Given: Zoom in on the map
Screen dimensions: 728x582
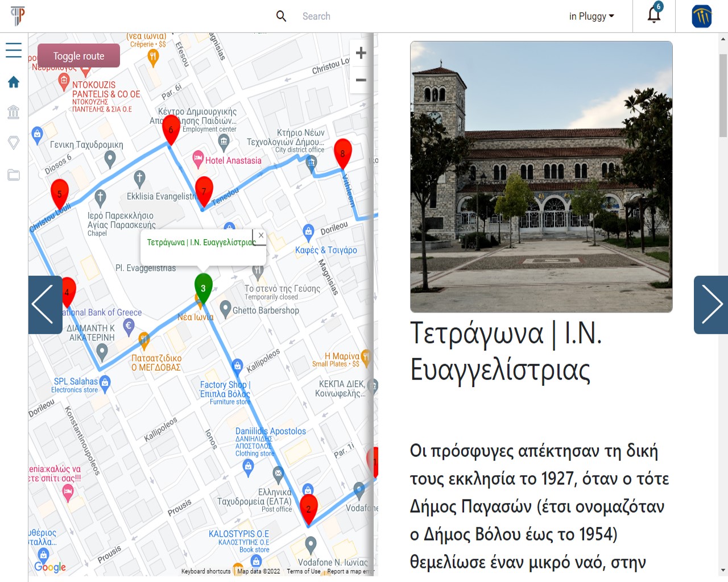Looking at the screenshot, I should point(361,53).
